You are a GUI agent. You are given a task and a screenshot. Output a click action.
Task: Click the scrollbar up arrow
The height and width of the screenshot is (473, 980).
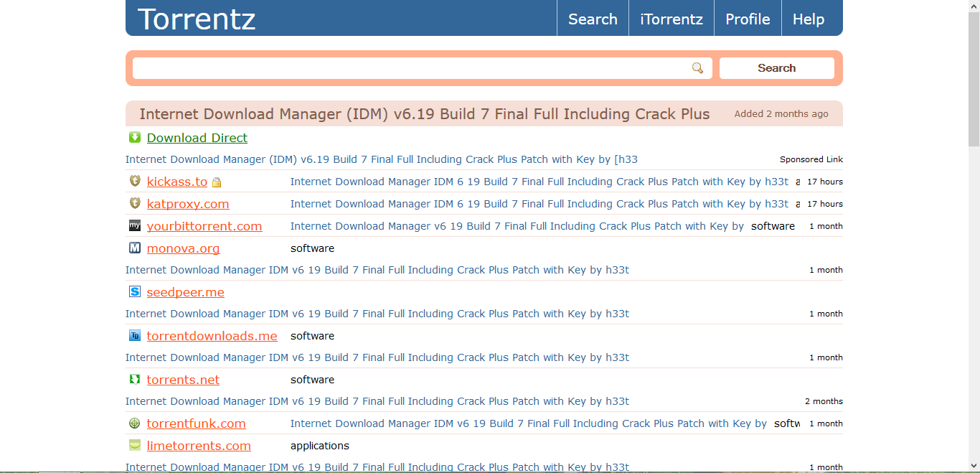(974, 6)
